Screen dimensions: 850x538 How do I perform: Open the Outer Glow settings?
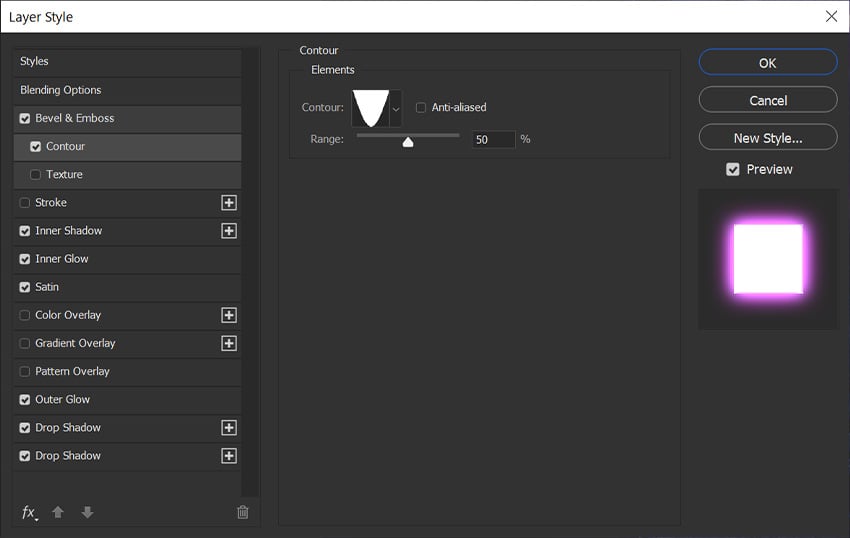coord(63,399)
